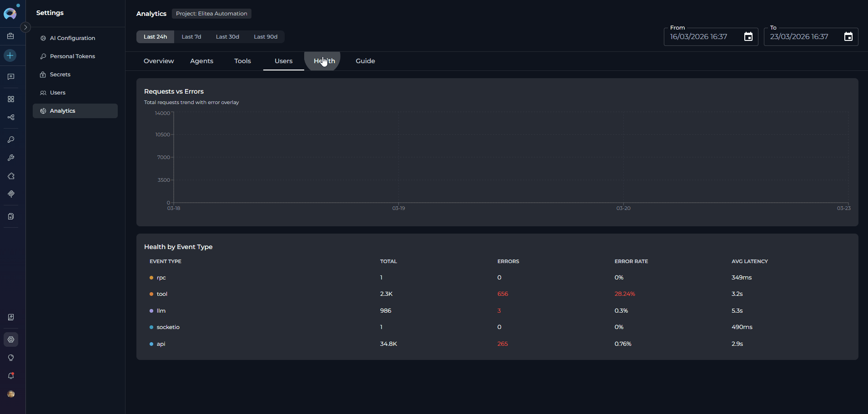The height and width of the screenshot is (414, 868).
Task: Click the 5.3s latency value
Action: coord(737,311)
